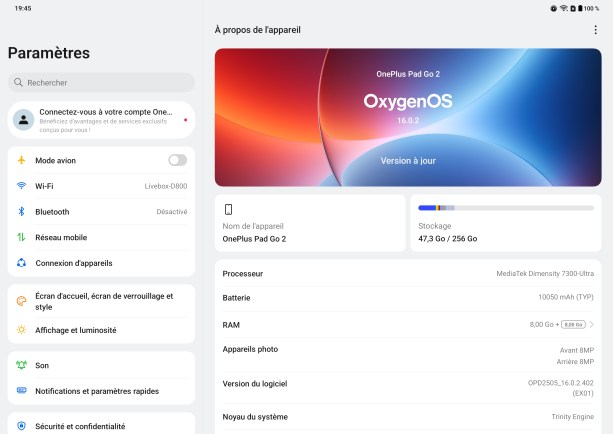The width and height of the screenshot is (613, 434).
Task: Expand RAM details with the chevron
Action: click(591, 325)
